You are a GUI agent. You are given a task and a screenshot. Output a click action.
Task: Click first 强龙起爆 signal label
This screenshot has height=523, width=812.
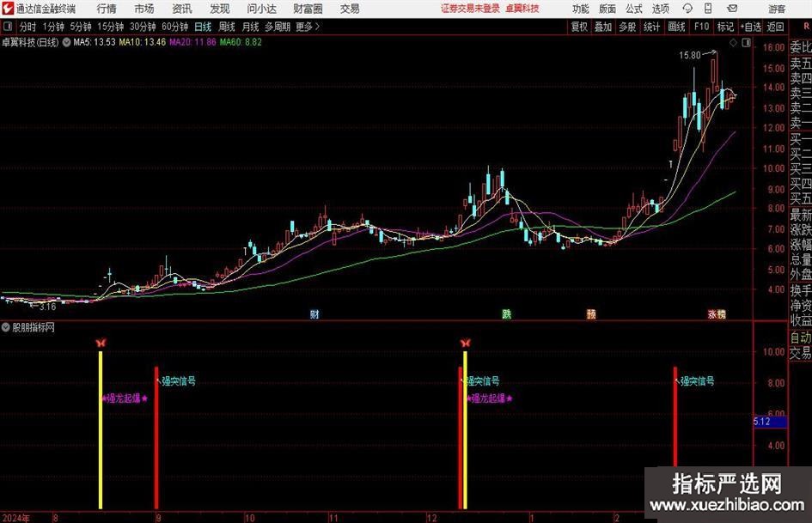point(125,398)
